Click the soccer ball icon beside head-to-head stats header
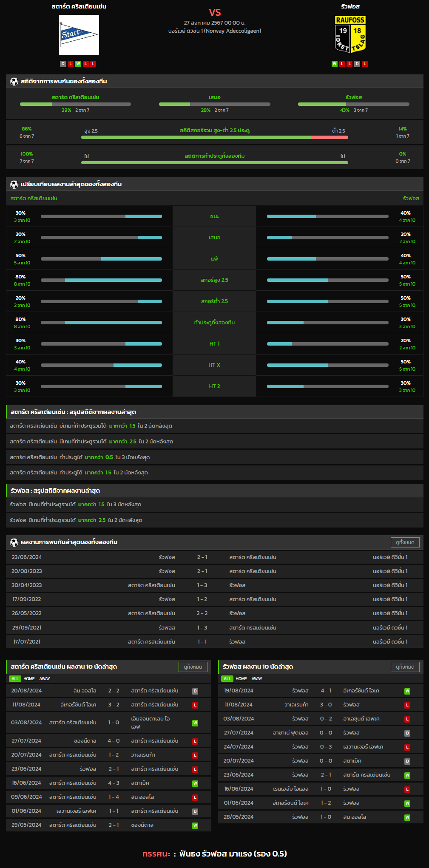Image resolution: width=429 pixels, height=868 pixels. coord(14,81)
